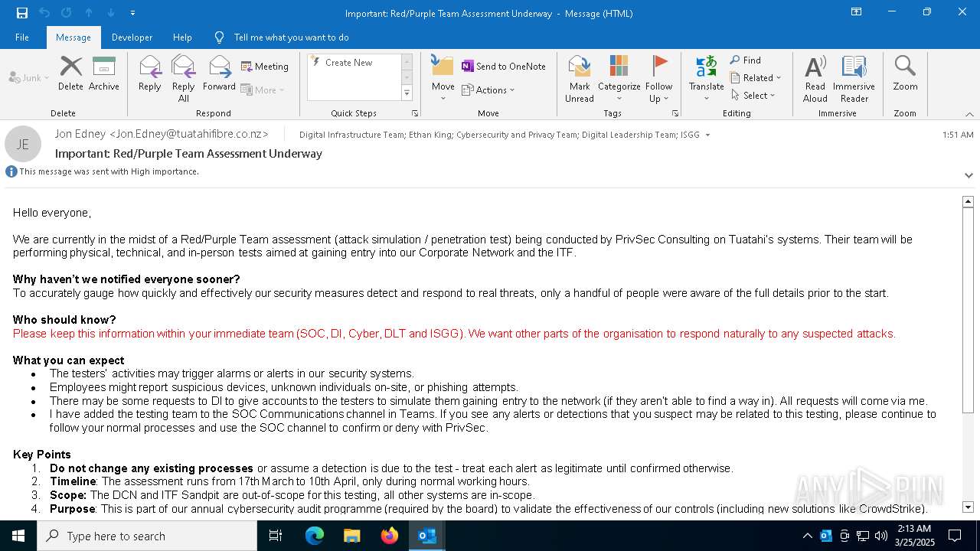Screen dimensions: 980x551
Task: Archive this message
Action: click(104, 74)
